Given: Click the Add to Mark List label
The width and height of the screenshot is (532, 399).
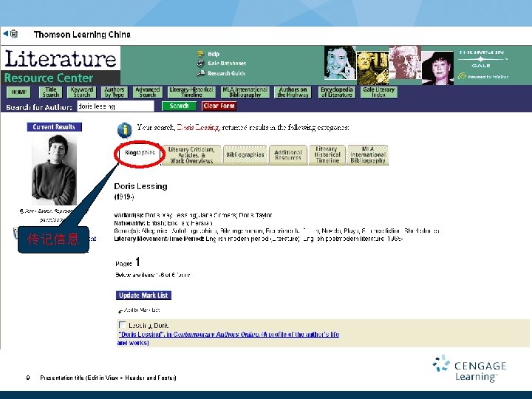Looking at the screenshot, I should click(141, 310).
